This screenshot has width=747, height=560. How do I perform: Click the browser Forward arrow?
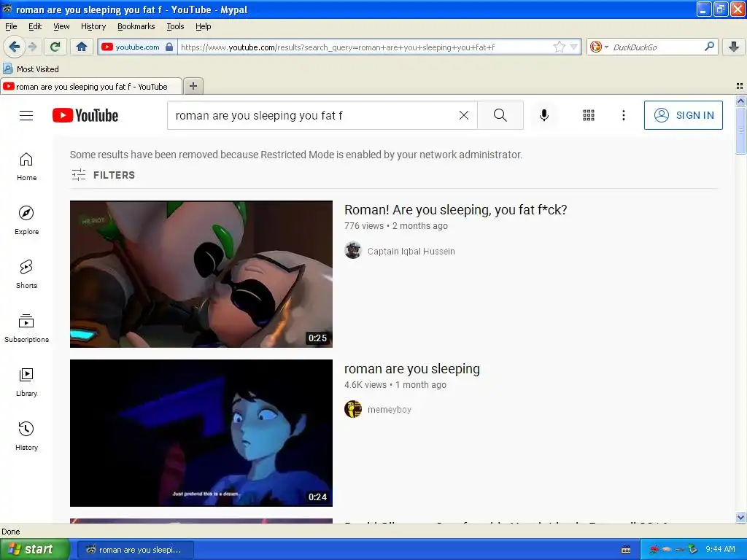tap(32, 47)
